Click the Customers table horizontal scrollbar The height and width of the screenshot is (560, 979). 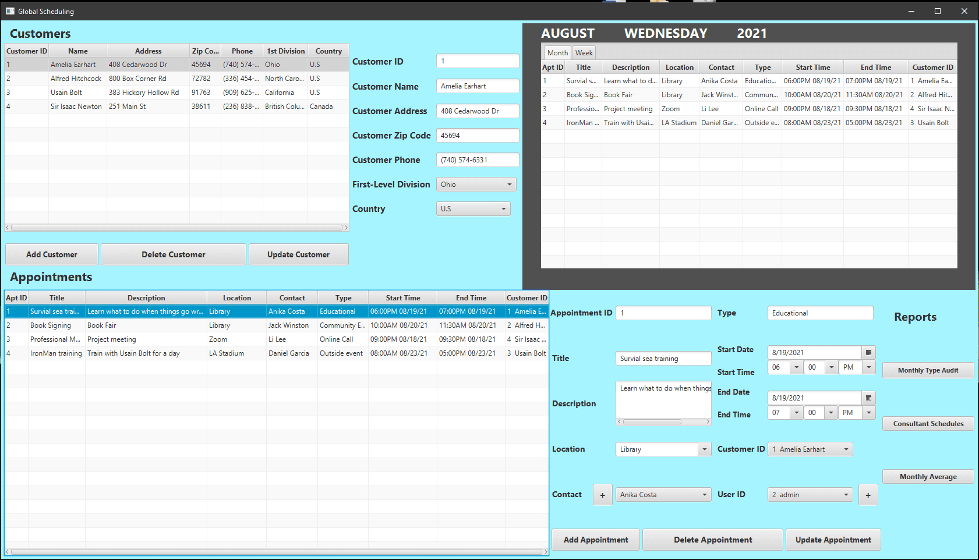pos(177,228)
